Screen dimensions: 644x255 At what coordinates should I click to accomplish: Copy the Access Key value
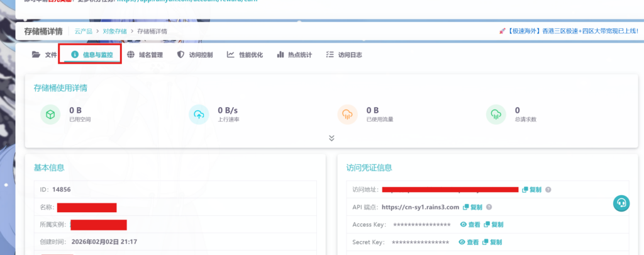pyautogui.click(x=493, y=225)
